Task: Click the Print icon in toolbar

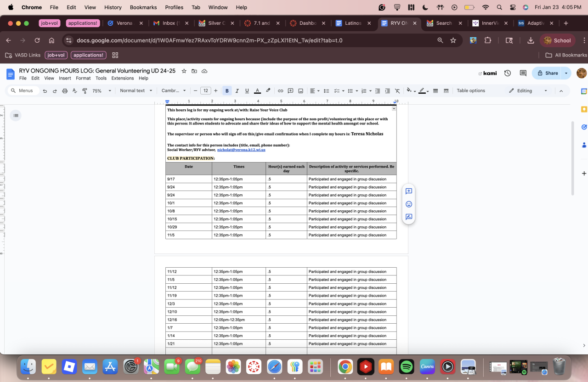Action: tap(65, 91)
